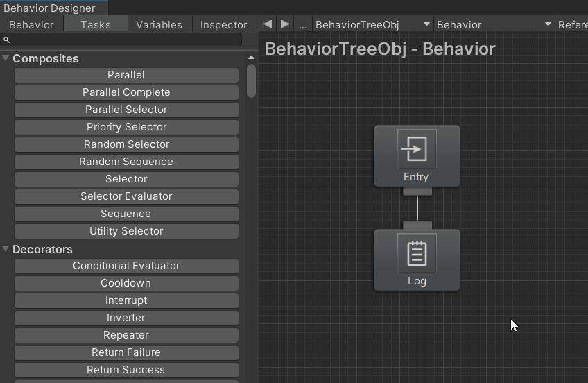
Task: Select the Log node icon
Action: point(417,253)
